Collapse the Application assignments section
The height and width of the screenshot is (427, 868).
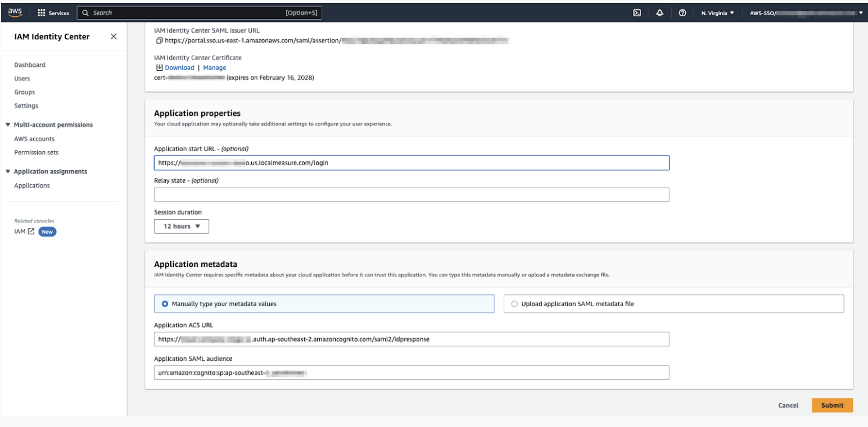(x=7, y=171)
